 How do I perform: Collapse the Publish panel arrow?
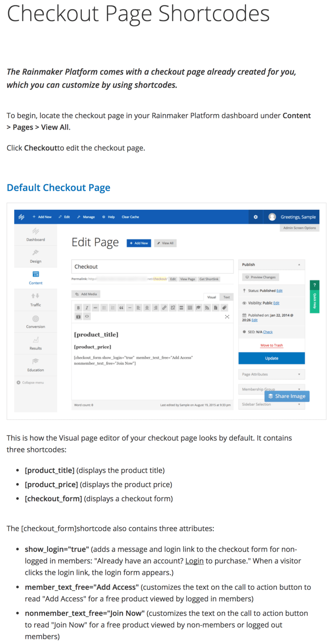[299, 265]
